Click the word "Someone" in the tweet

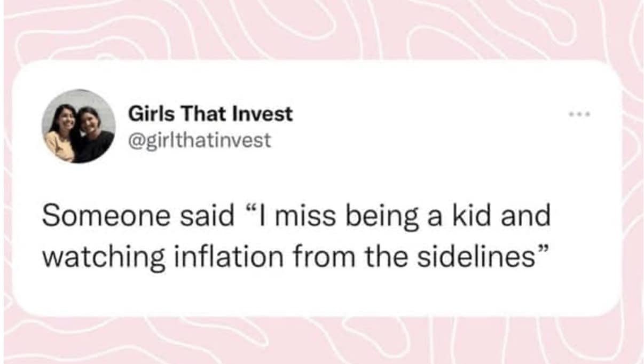pyautogui.click(x=93, y=216)
